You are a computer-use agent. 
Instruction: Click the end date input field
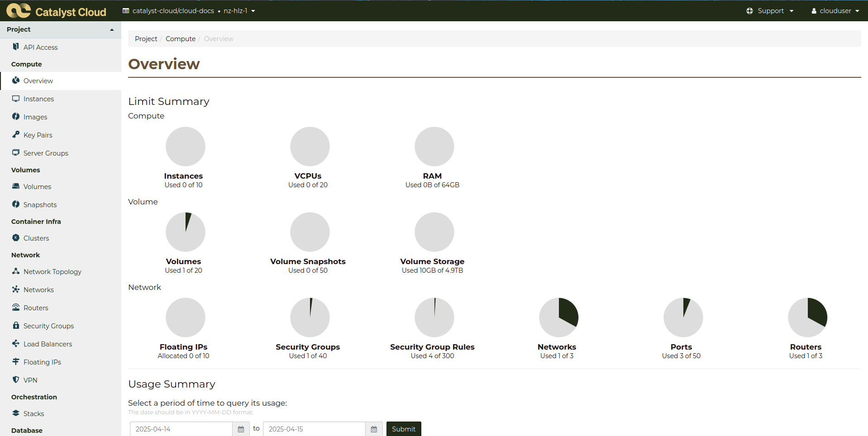point(314,429)
